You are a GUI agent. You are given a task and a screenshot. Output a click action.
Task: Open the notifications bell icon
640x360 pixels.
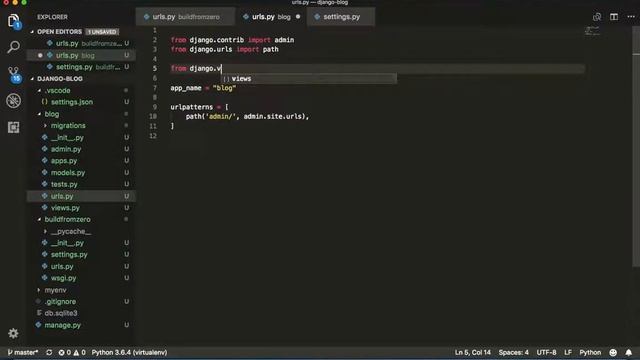(x=629, y=352)
